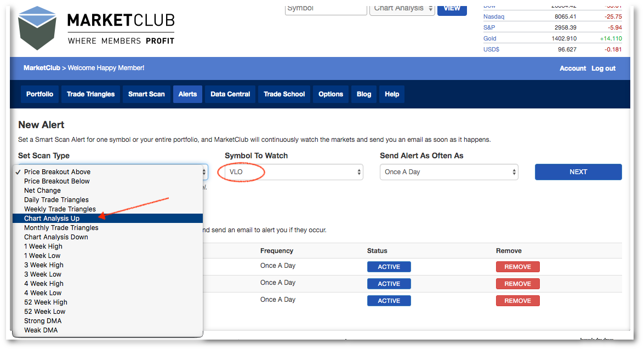Select 3 Week Low option
Image resolution: width=644 pixels, height=350 pixels.
(107, 274)
